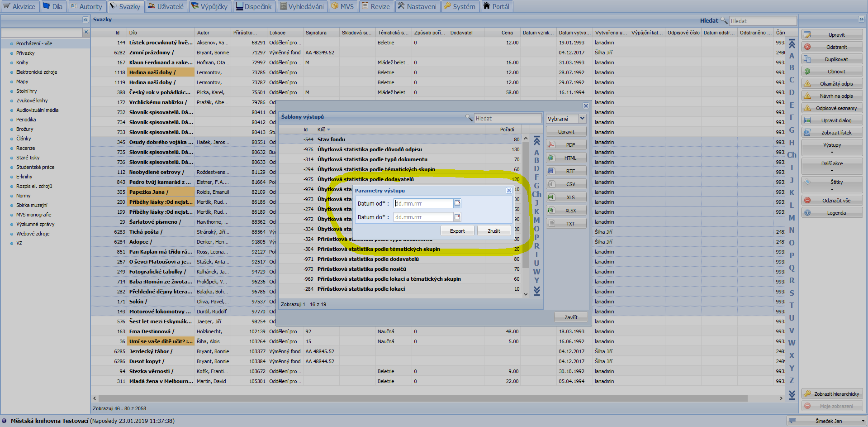Jump to top of Svazky list
The width and height of the screenshot is (868, 427).
(792, 44)
